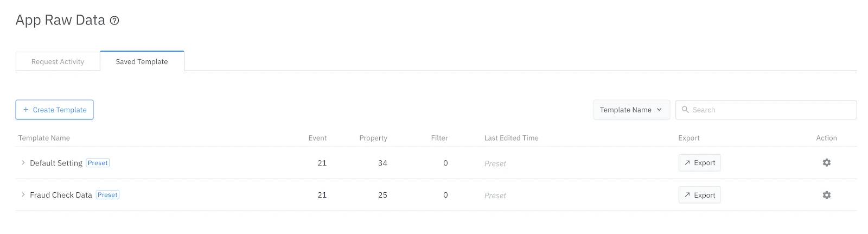The image size is (868, 234).
Task: Export the Fraud Check Data template
Action: pyautogui.click(x=699, y=195)
